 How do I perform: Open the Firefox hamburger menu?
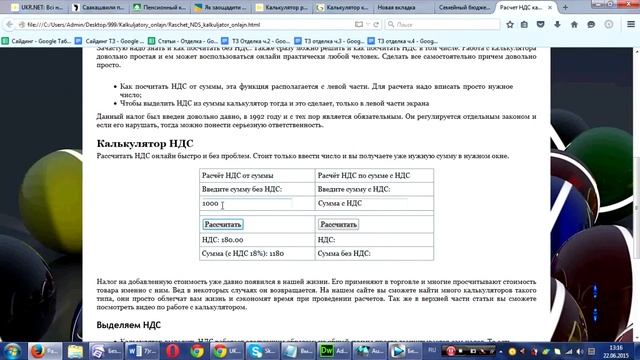tap(631, 24)
